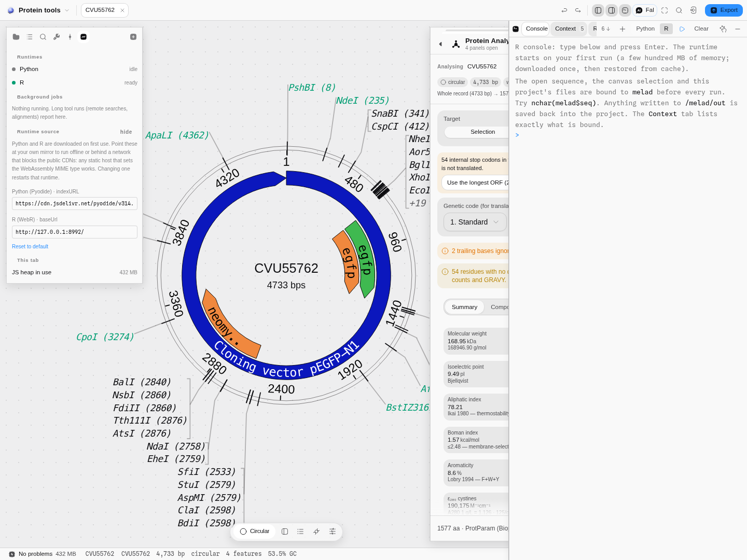
Task: Toggle the left sidebar panel icon
Action: (x=598, y=10)
